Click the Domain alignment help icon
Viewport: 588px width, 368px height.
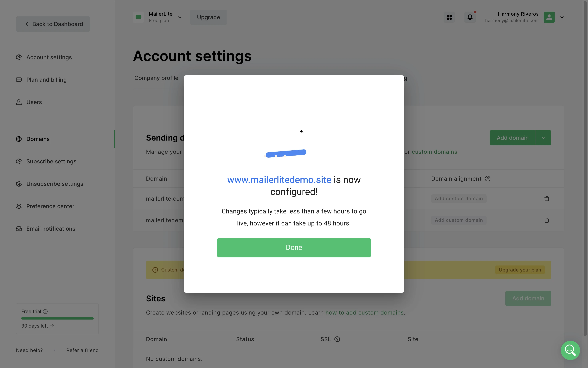pos(487,179)
